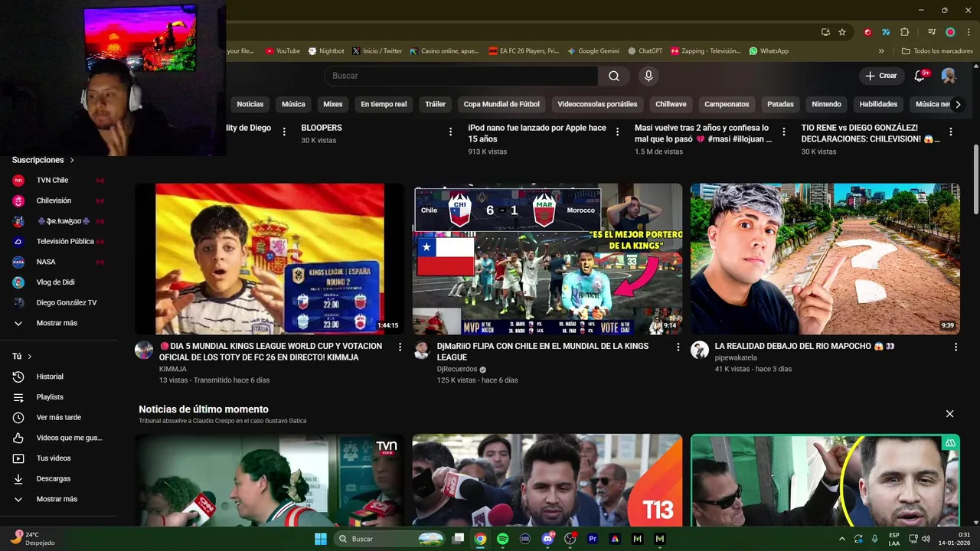Click the Windows taskbar search box

[390, 539]
